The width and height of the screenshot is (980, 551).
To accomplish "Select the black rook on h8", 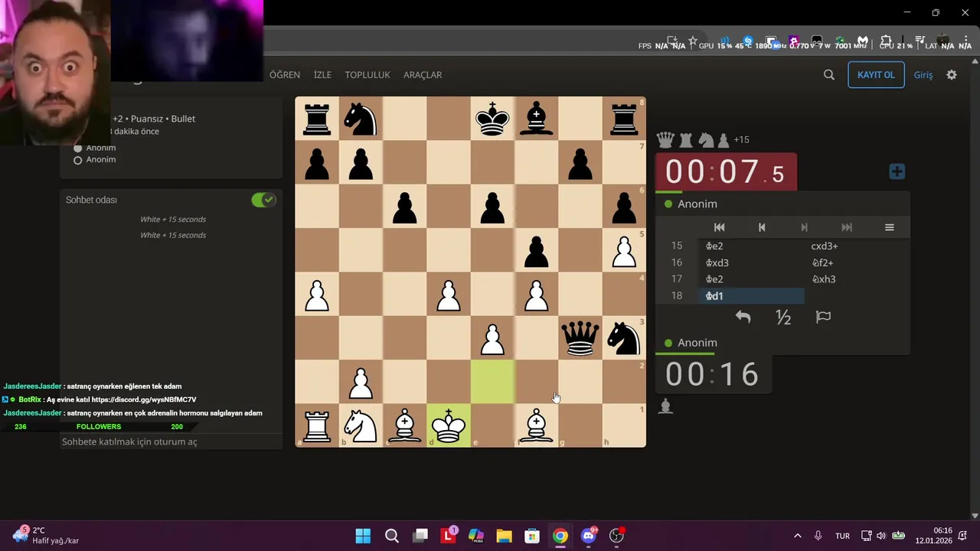I will click(624, 119).
